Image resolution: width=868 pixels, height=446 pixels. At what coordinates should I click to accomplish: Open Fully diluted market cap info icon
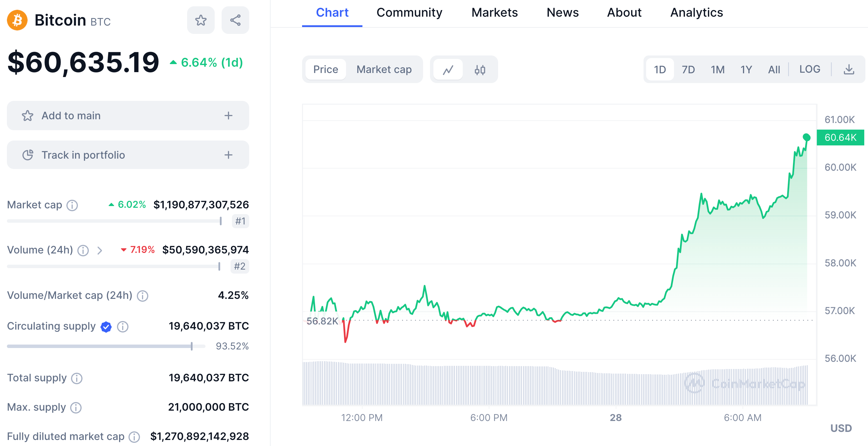pyautogui.click(x=134, y=437)
